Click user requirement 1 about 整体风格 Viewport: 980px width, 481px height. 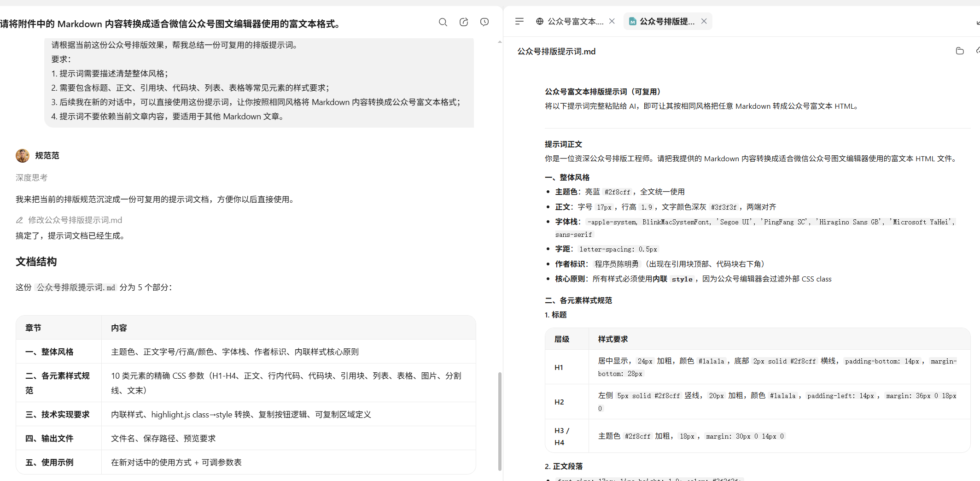click(x=110, y=74)
